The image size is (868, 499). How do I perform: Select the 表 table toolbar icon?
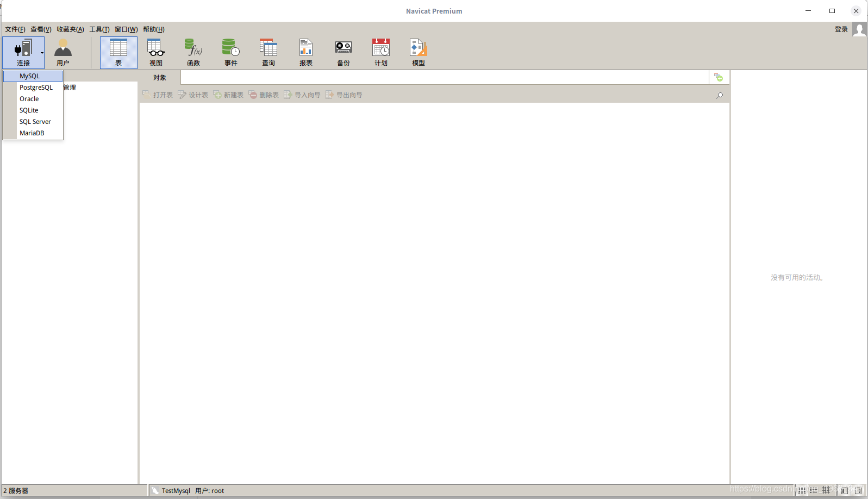(x=118, y=52)
